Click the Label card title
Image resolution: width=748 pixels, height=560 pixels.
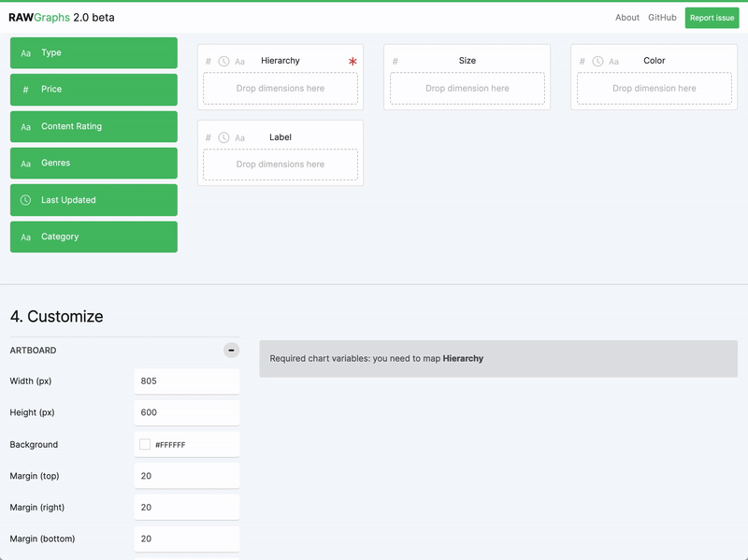pyautogui.click(x=280, y=137)
